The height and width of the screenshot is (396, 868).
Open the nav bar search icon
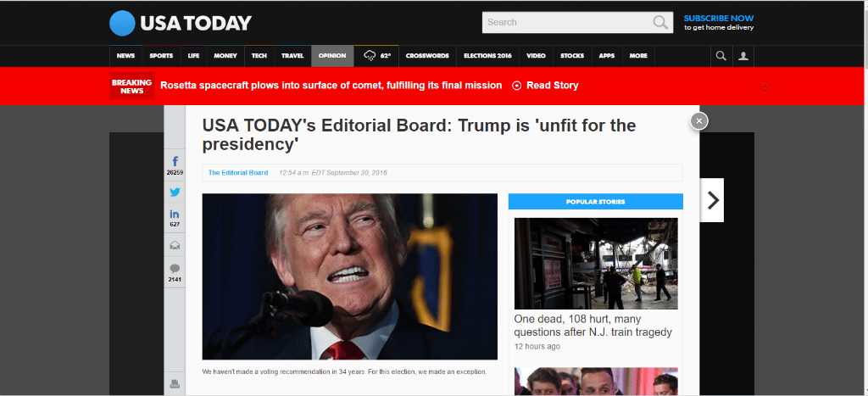point(721,56)
